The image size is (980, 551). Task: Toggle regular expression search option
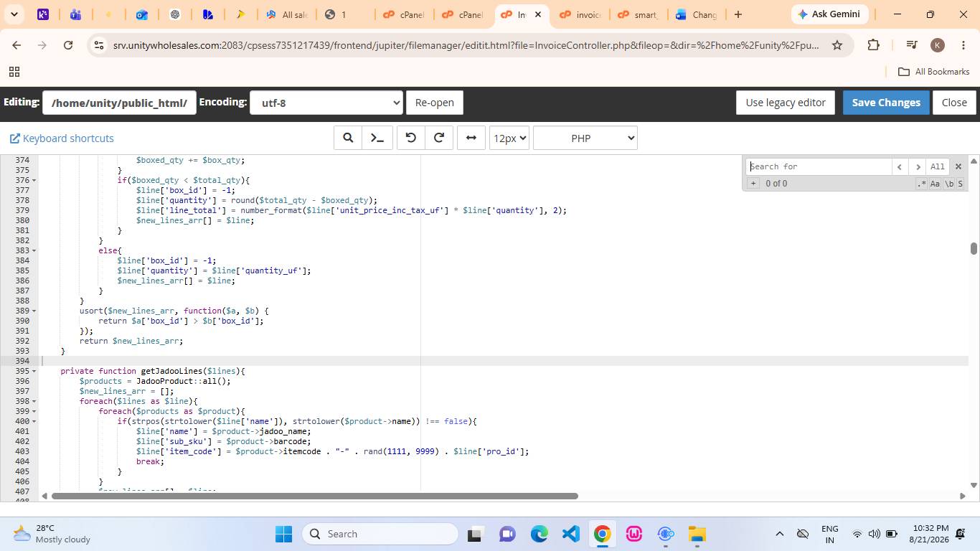coord(922,184)
